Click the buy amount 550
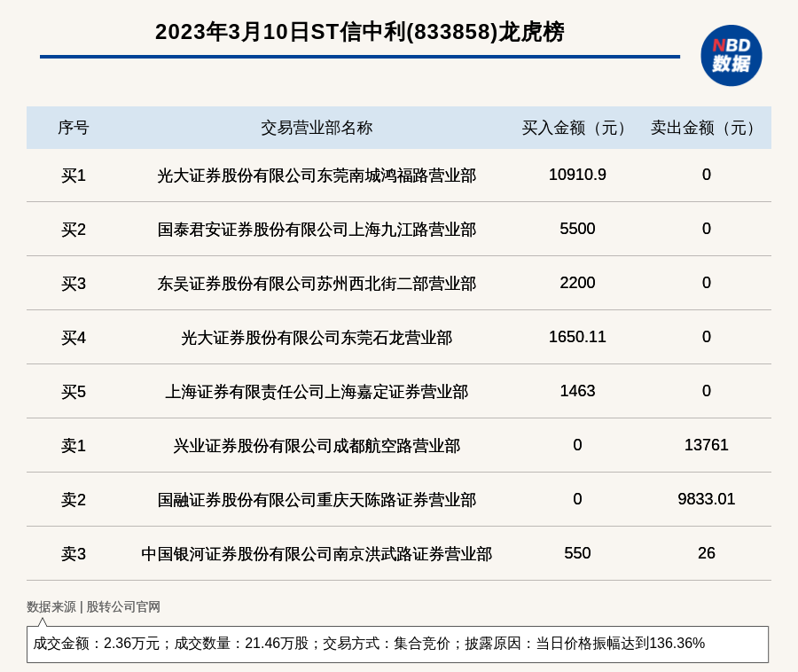The image size is (798, 672). tap(577, 552)
